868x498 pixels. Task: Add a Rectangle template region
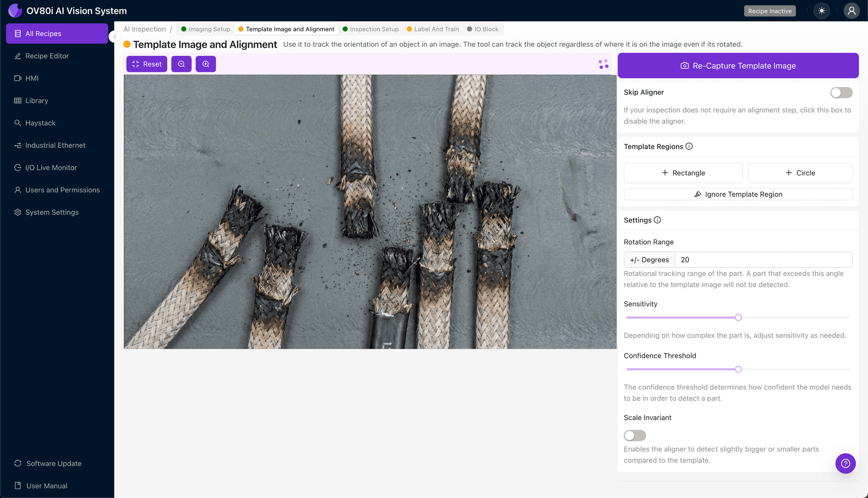click(x=683, y=173)
